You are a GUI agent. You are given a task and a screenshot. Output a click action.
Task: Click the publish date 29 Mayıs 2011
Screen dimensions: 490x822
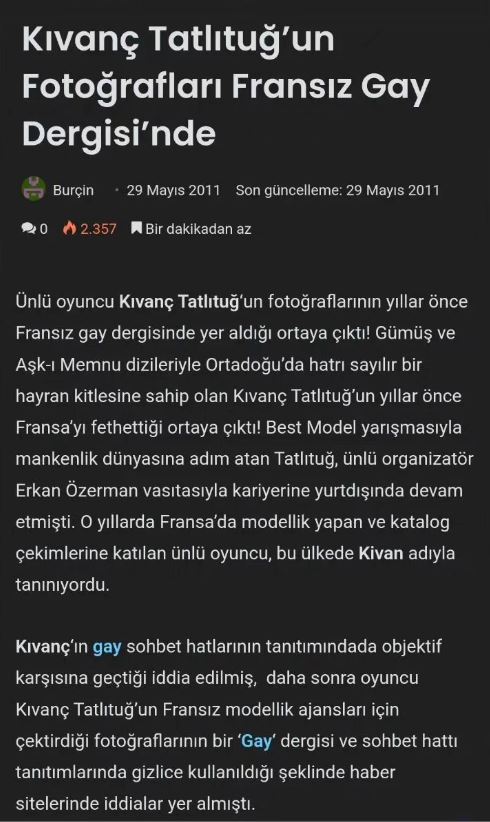click(x=173, y=190)
